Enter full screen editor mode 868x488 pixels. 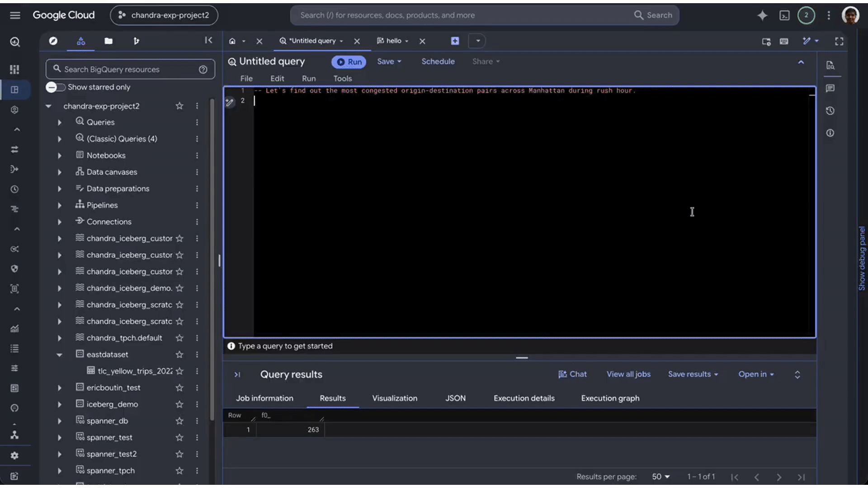coord(839,42)
